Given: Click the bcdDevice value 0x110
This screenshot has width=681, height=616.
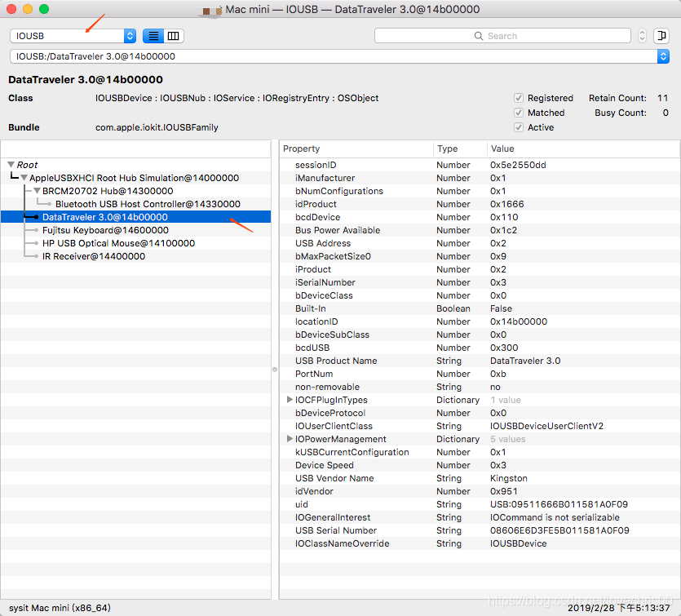Looking at the screenshot, I should 504,217.
